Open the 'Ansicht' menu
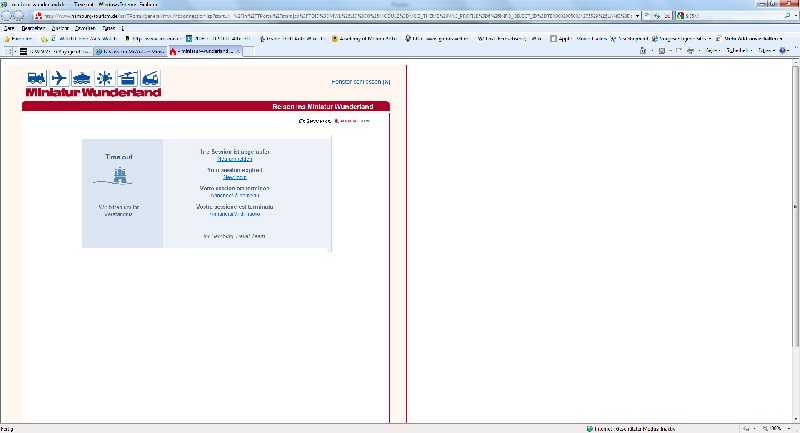The image size is (800, 433). (x=60, y=28)
